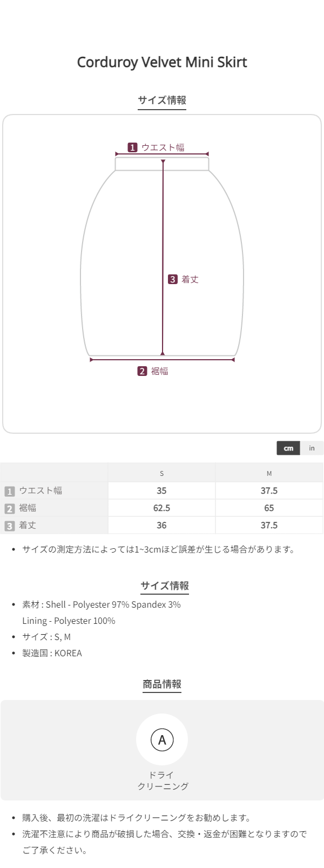
Task: Click the first サイズ情報 heading above diagram
Action: [162, 100]
